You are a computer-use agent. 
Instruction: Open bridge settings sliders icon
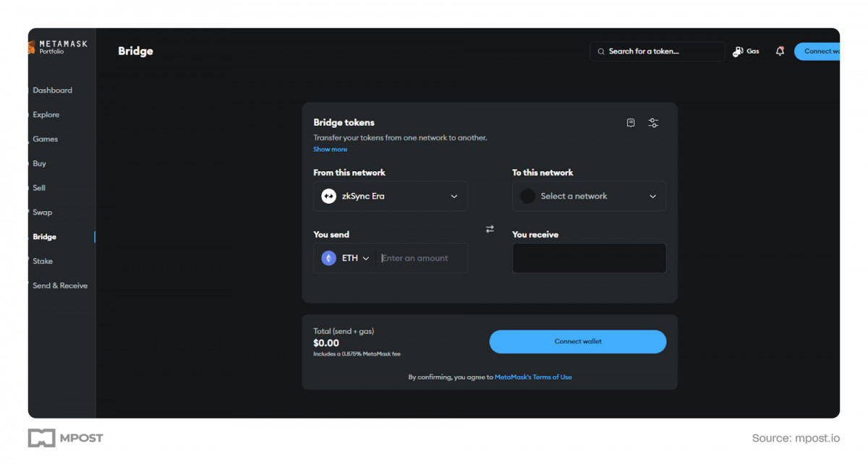[x=653, y=123]
